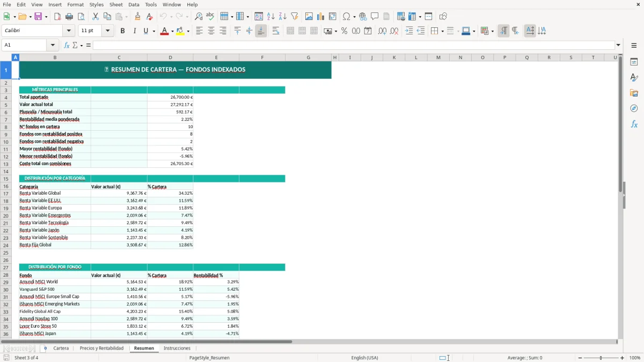
Task: Open the Font Name dropdown
Action: pyautogui.click(x=68, y=31)
